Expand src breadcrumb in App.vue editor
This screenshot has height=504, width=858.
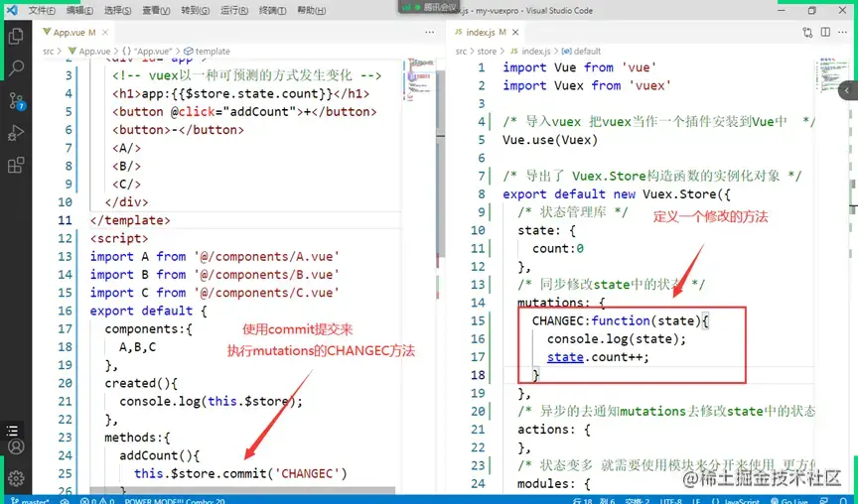[48, 52]
